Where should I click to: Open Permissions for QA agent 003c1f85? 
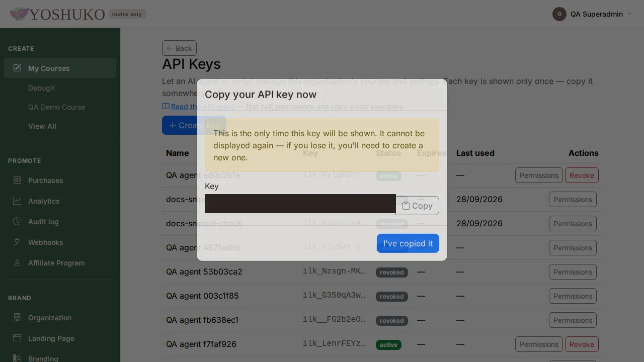pos(573,296)
